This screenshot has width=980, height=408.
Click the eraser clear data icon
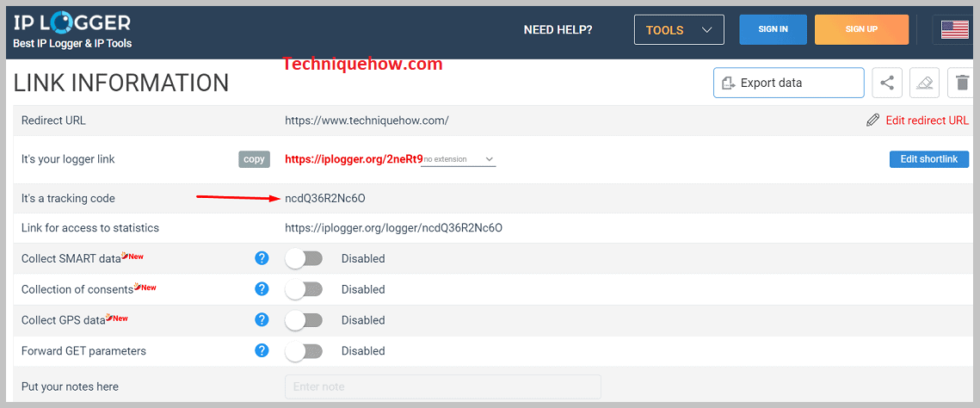click(924, 83)
